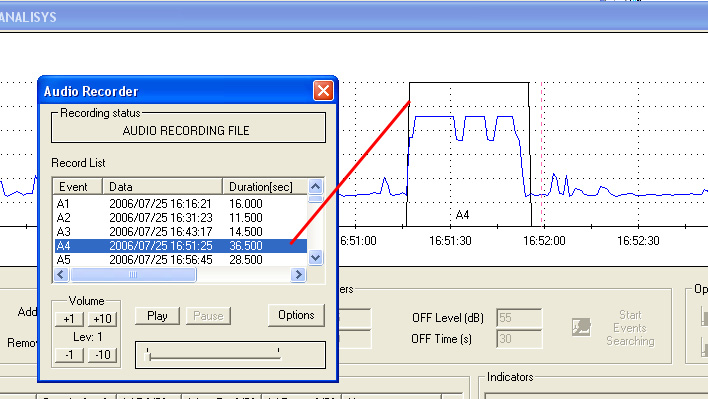Increase volume with the +1 button
The width and height of the screenshot is (708, 399).
click(69, 319)
